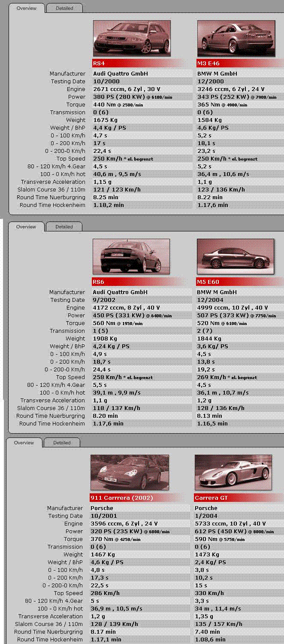Click engine value 4999 cccm, 10 Zyl, 40 V
The height and width of the screenshot is (644, 284).
pyautogui.click(x=233, y=308)
